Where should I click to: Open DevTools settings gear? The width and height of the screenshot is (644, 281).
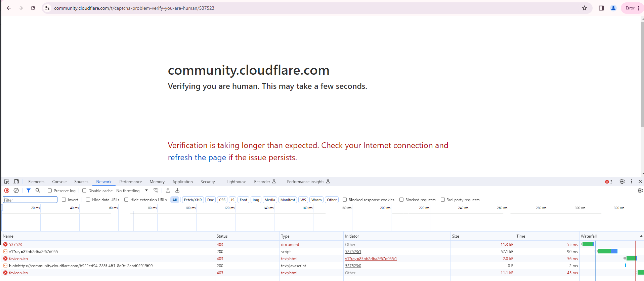(622, 181)
